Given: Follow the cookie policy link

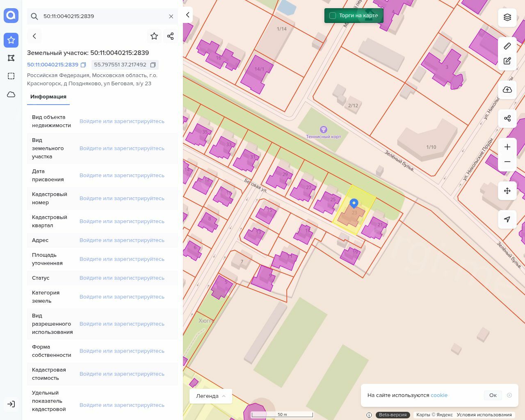Looking at the screenshot, I should point(439,395).
